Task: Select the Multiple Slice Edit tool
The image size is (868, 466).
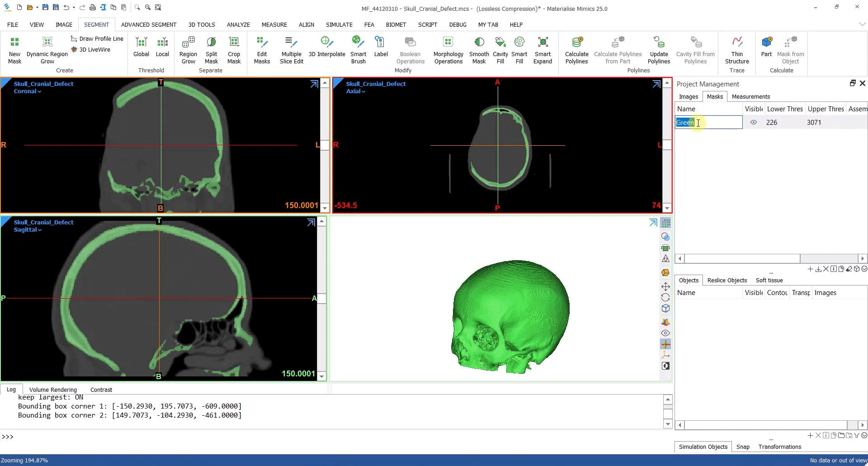Action: (291, 50)
